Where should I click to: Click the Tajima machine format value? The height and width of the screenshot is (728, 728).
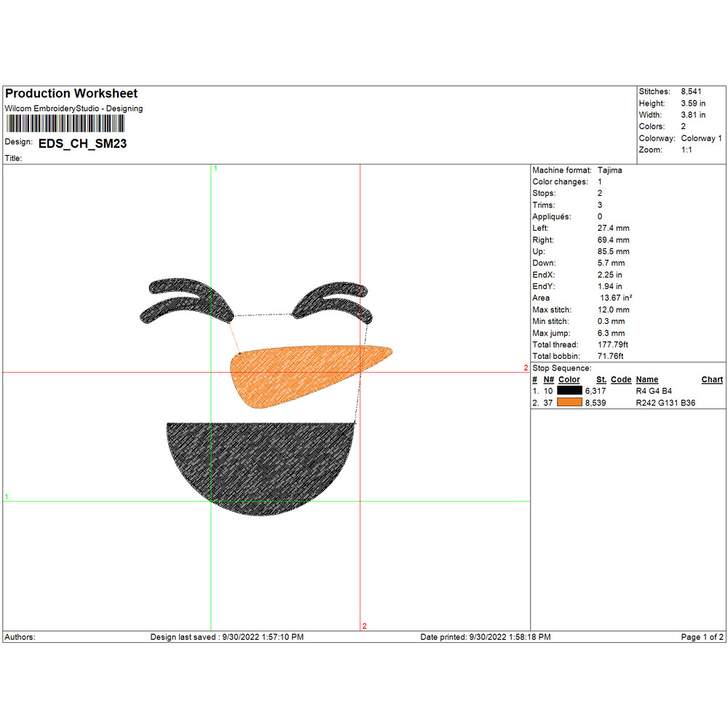610,170
